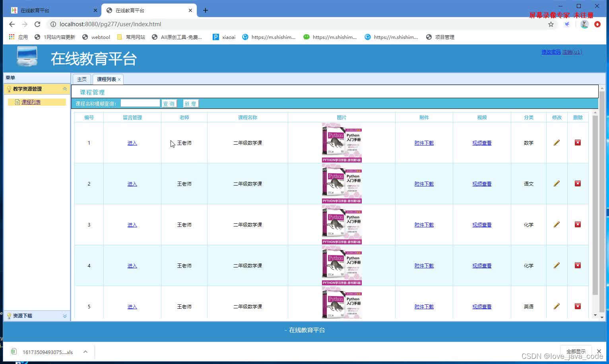
Task: Click the 数学 category cell in row 1
Action: 529,143
